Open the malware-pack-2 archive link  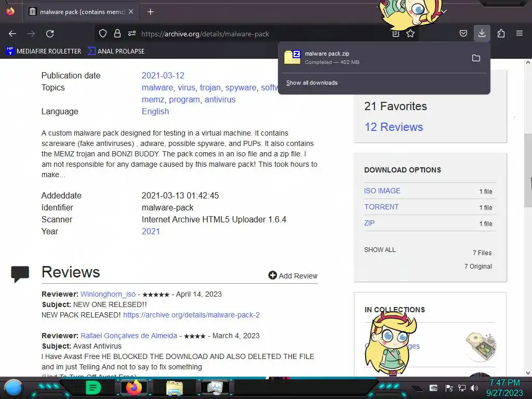pos(191,315)
